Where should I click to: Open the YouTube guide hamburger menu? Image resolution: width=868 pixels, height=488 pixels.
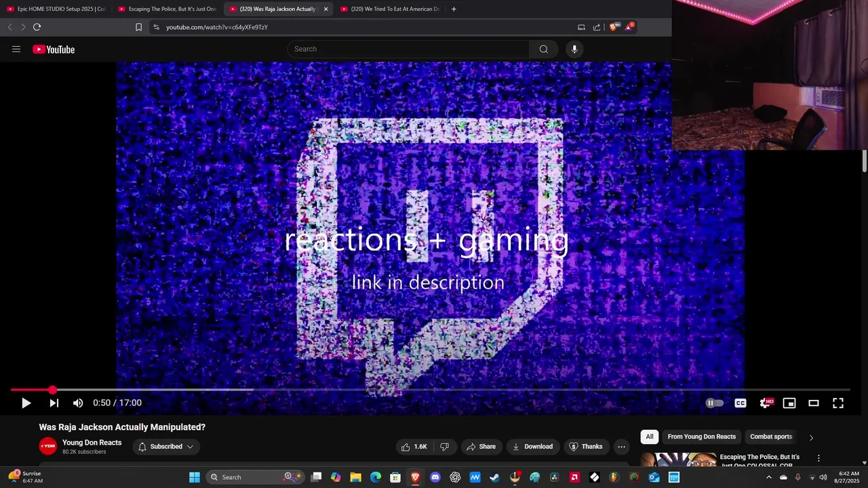tap(16, 49)
